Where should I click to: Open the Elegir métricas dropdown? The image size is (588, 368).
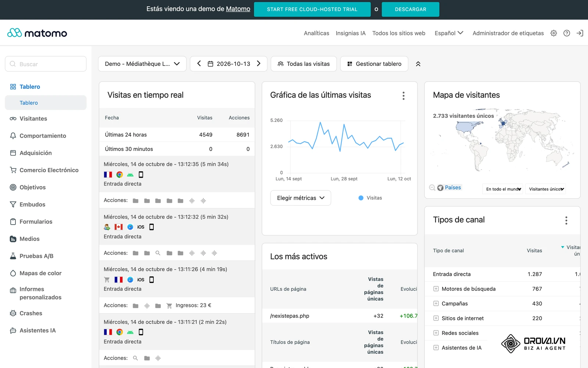tap(301, 198)
